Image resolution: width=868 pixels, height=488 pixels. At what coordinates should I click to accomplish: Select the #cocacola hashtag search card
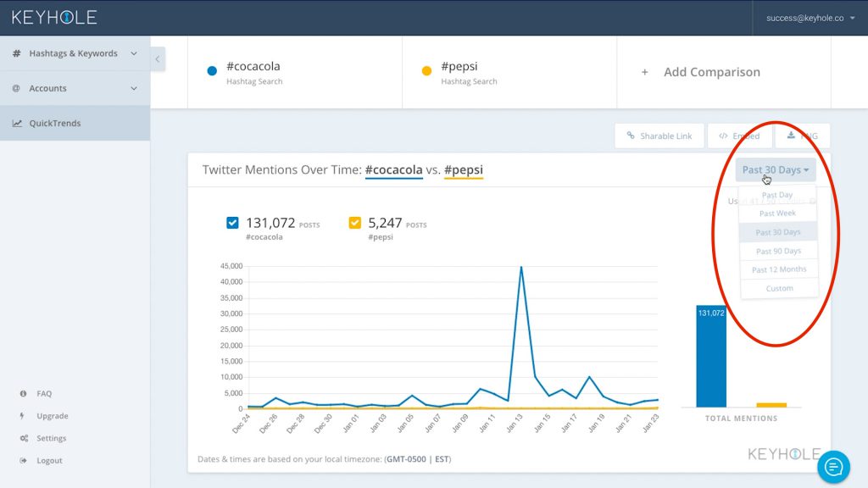point(294,72)
